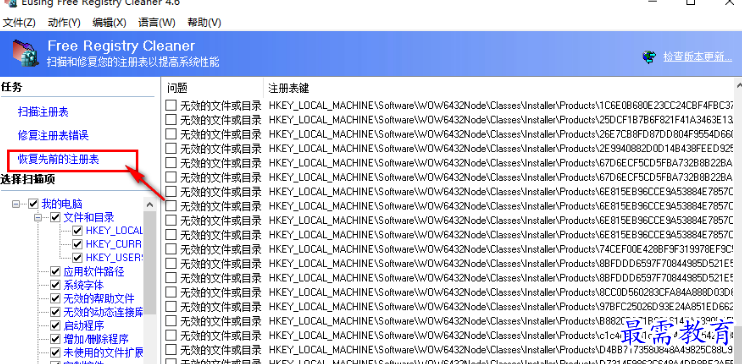The height and width of the screenshot is (364, 742).
Task: Open the 语言(W) menu
Action: [x=157, y=22]
